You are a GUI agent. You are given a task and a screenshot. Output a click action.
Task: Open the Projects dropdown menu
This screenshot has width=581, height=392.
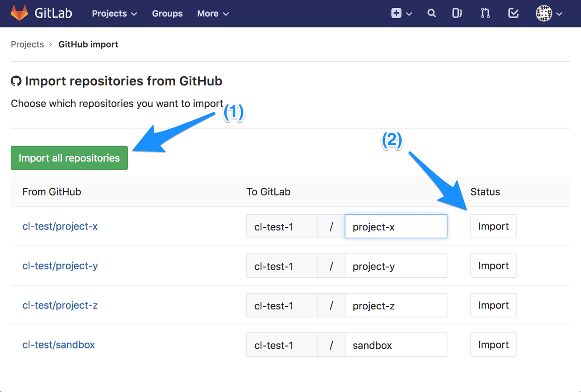114,14
